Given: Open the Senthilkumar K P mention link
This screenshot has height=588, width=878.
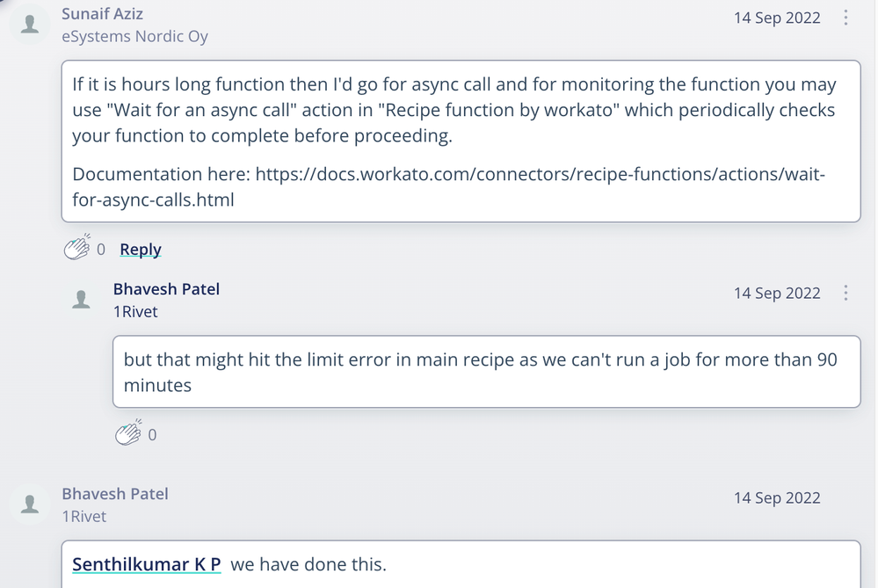Looking at the screenshot, I should point(147,564).
